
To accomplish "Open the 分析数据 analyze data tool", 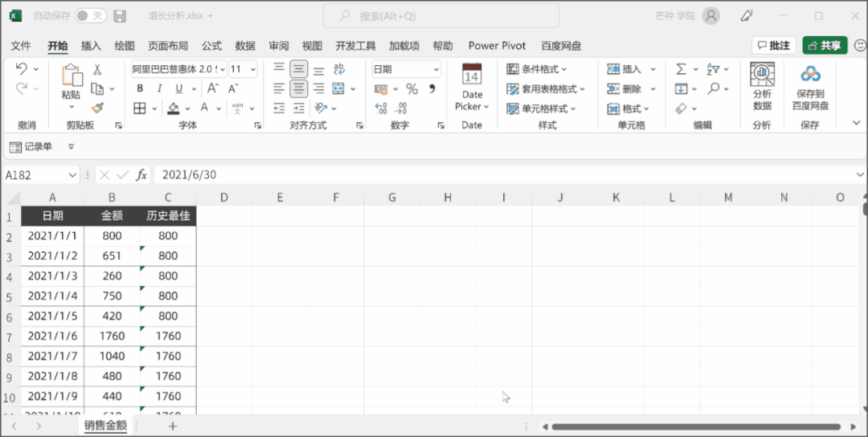I will tap(762, 87).
